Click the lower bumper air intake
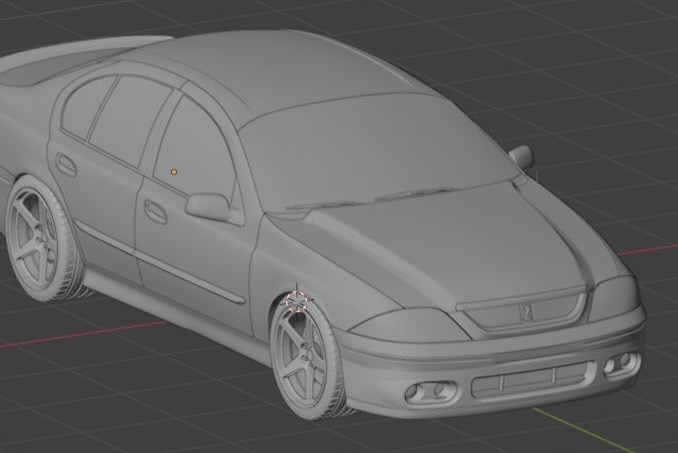The image size is (678, 453). 526,379
